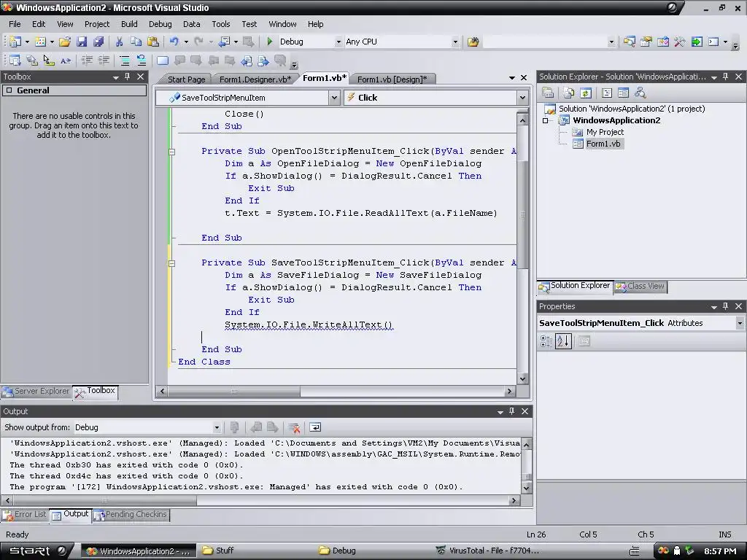Open the Properties object selector dropdown

740,323
